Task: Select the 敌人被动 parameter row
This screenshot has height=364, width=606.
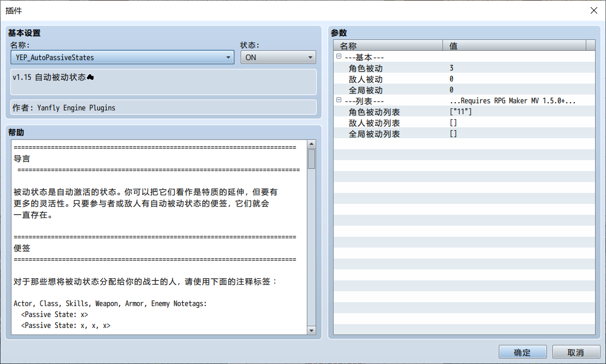Action: coord(464,79)
